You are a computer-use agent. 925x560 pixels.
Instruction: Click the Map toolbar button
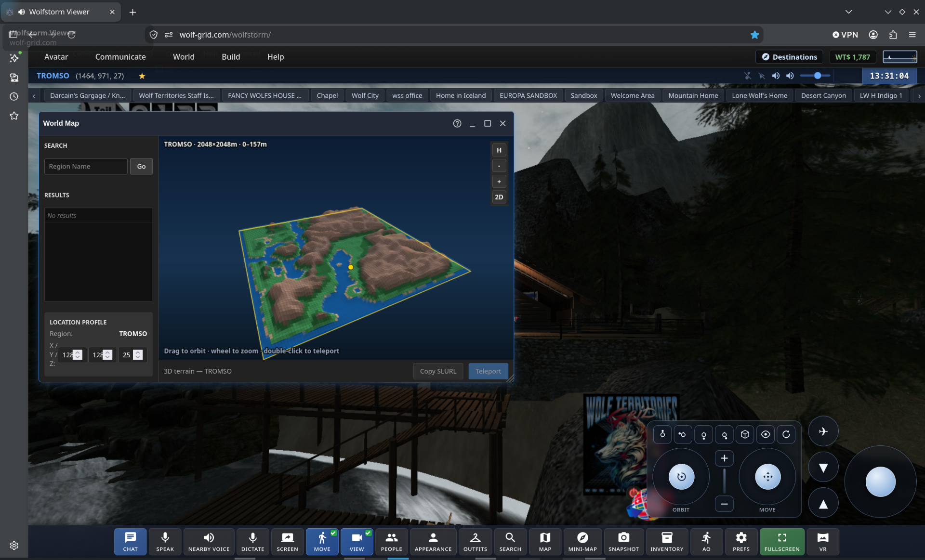pos(545,542)
